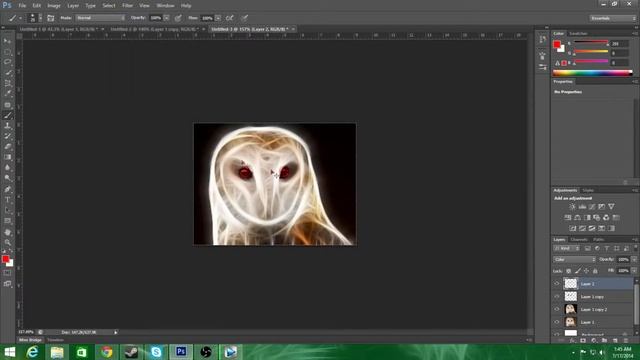The width and height of the screenshot is (640, 360).
Task: Select the Quick Selection tool
Action: coord(7,73)
